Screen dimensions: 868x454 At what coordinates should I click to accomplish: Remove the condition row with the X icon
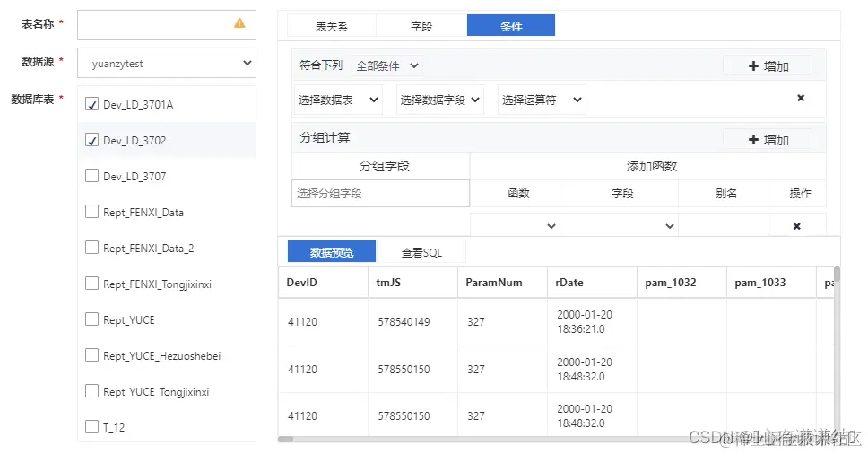801,98
